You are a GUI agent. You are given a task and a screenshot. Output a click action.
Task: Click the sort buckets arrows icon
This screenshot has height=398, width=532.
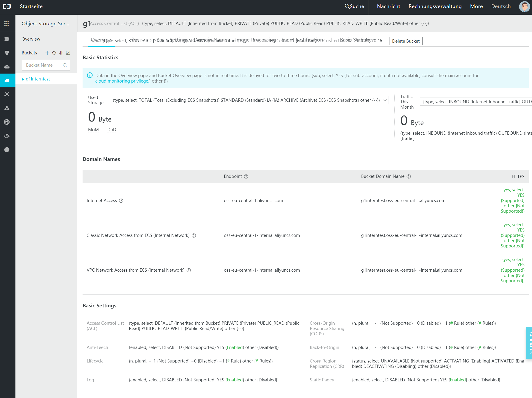(61, 53)
